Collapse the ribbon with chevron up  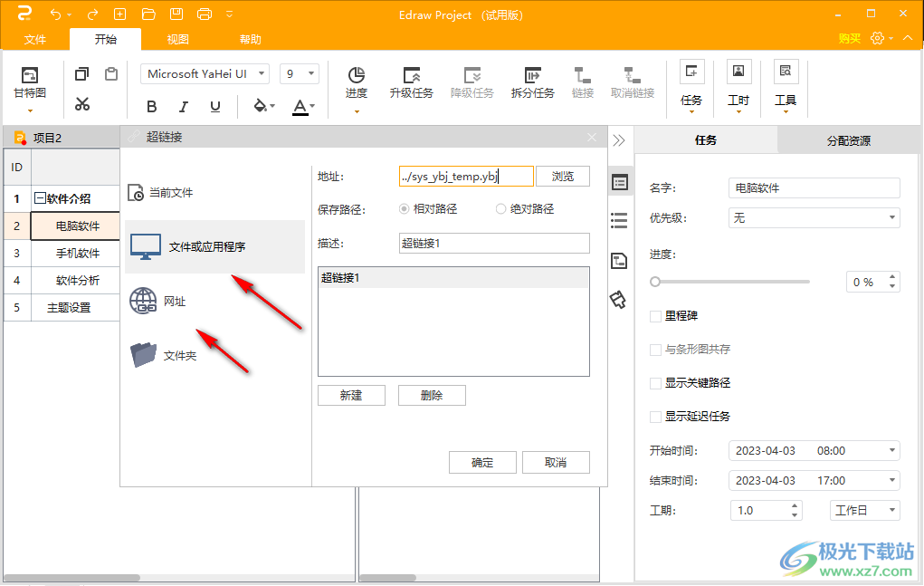908,38
